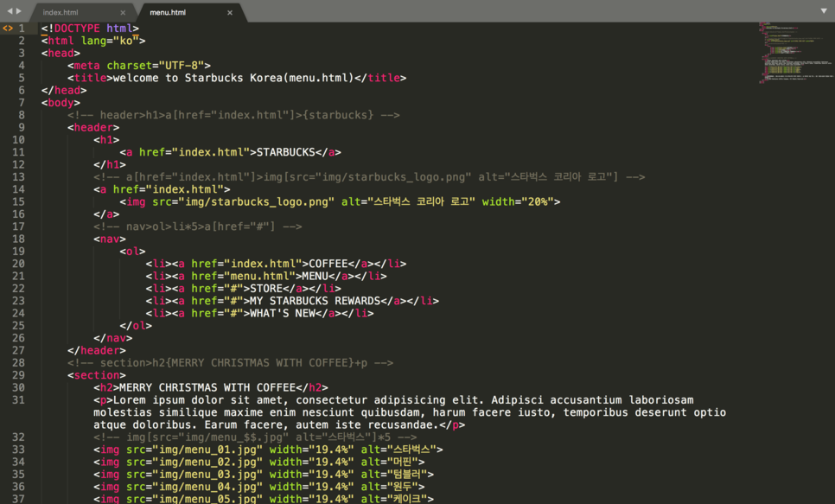This screenshot has width=835, height=504.
Task: Click the STARBUCKS link text on line 11
Action: (286, 152)
